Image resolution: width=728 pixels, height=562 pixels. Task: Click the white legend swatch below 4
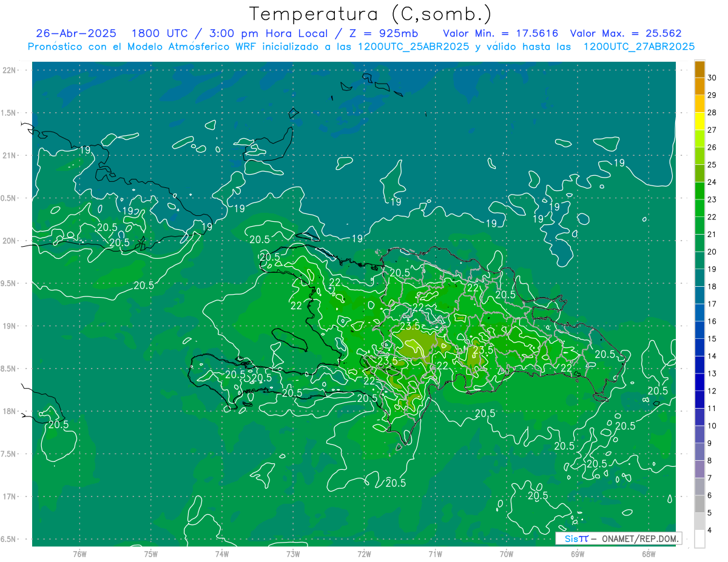(699, 539)
